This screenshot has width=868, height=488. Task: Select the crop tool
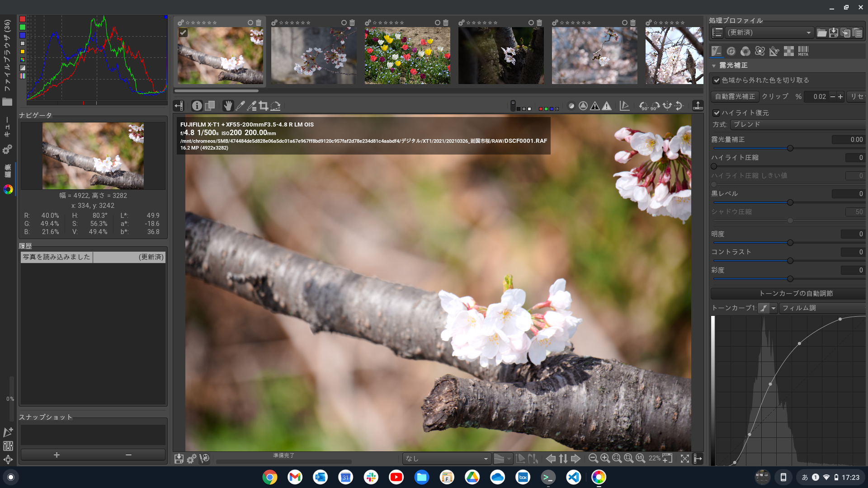click(x=264, y=106)
